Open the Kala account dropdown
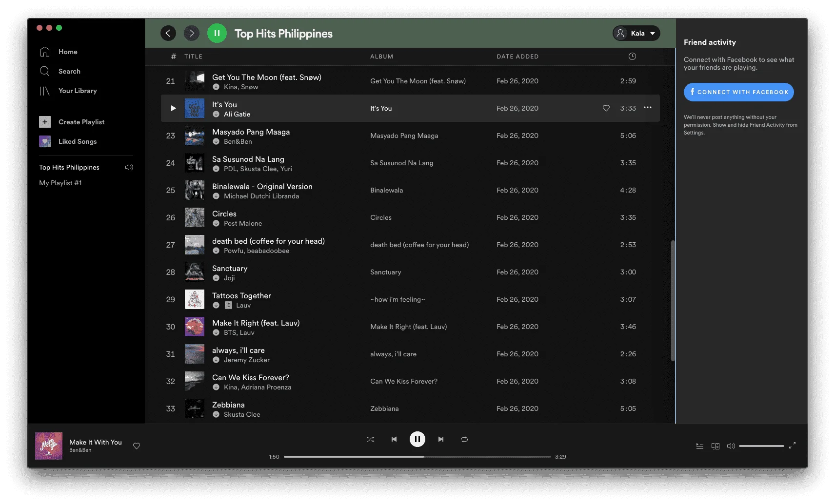 click(x=636, y=33)
